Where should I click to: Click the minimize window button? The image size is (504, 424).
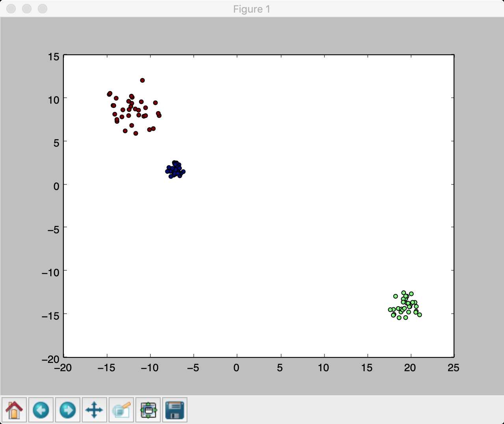(x=27, y=9)
